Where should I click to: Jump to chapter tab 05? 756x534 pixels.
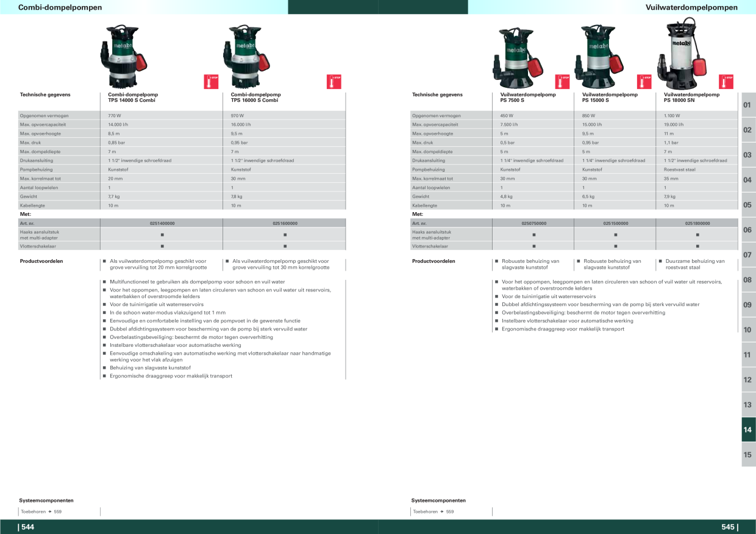click(x=748, y=205)
